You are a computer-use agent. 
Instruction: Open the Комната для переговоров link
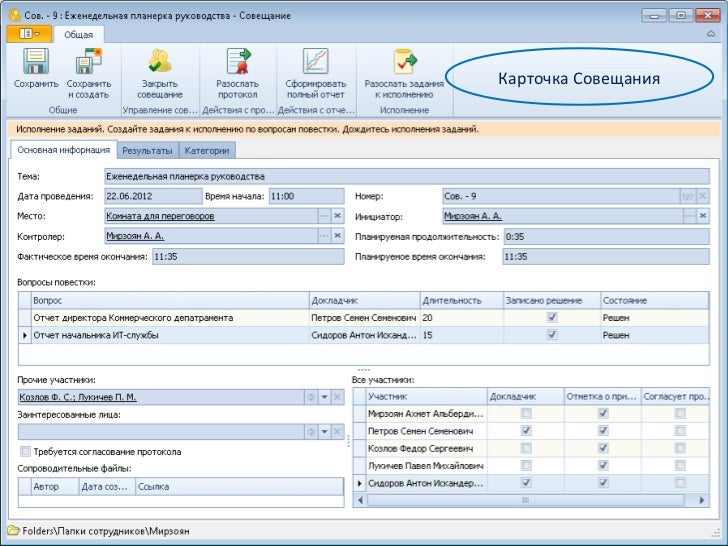point(159,216)
